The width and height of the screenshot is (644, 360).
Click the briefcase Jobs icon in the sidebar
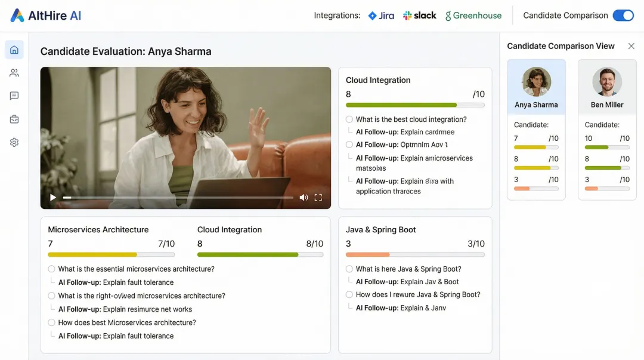point(14,119)
